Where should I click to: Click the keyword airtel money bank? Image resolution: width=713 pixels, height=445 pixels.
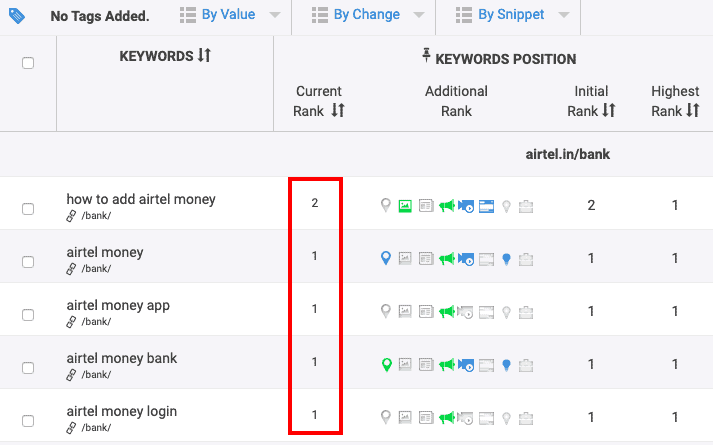click(122, 358)
